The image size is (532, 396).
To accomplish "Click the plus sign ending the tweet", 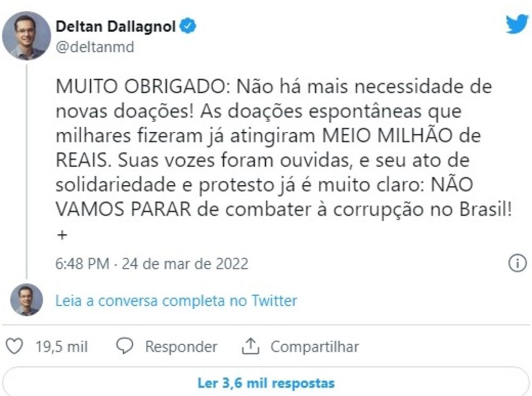I will pos(62,235).
